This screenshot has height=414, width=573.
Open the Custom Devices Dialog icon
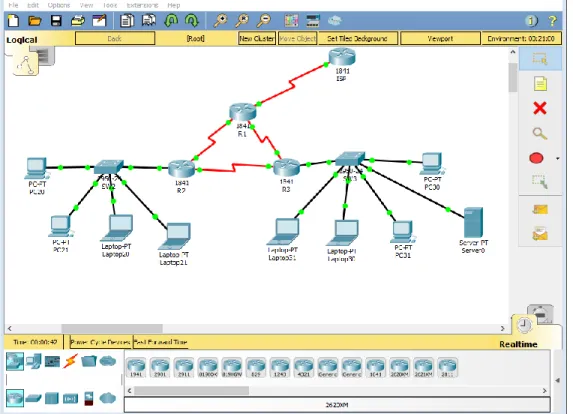coord(313,20)
